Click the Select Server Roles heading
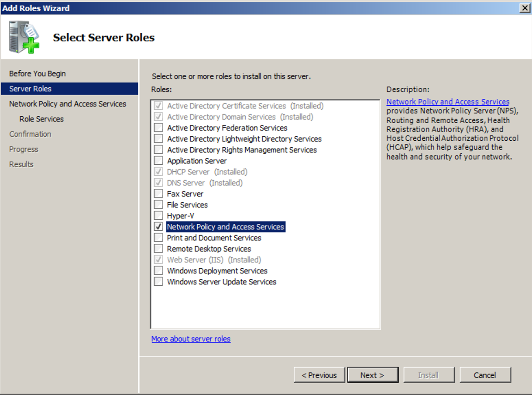Viewport: 532px width, 395px height. point(104,38)
